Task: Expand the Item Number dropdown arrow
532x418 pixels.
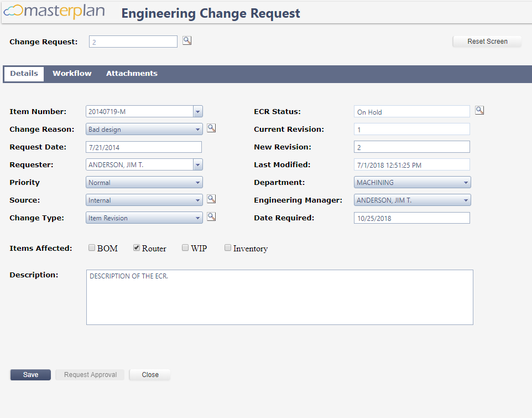Action: (x=198, y=111)
